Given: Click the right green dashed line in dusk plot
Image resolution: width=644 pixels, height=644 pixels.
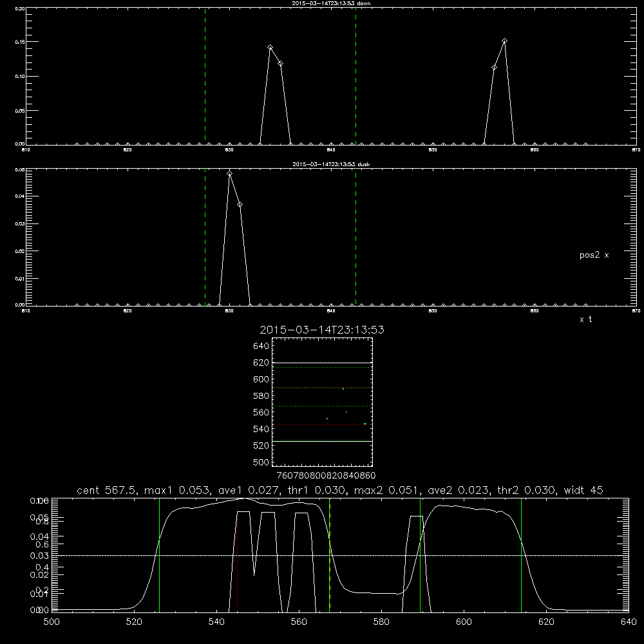Looking at the screenshot, I should tap(355, 237).
